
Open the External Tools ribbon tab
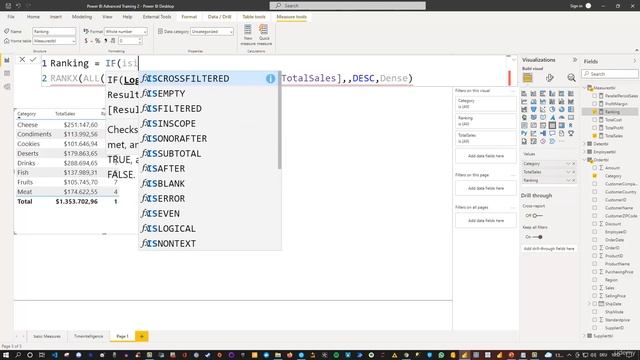click(157, 17)
